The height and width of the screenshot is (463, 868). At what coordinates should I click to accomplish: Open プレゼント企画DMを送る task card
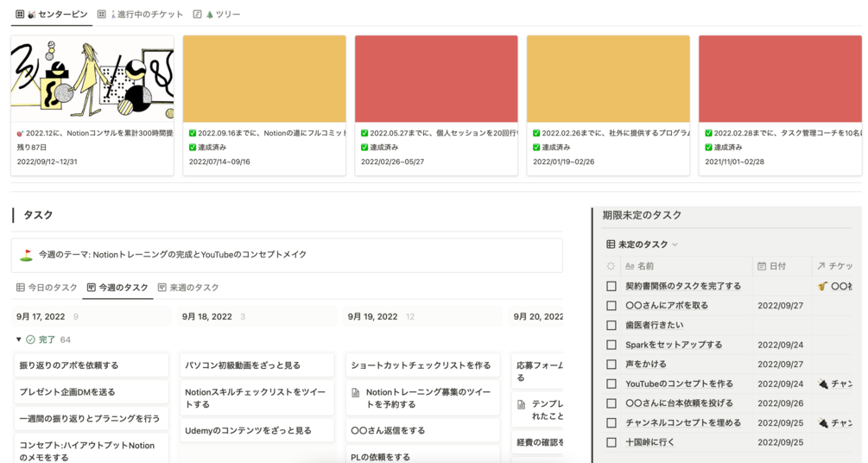[x=92, y=392]
